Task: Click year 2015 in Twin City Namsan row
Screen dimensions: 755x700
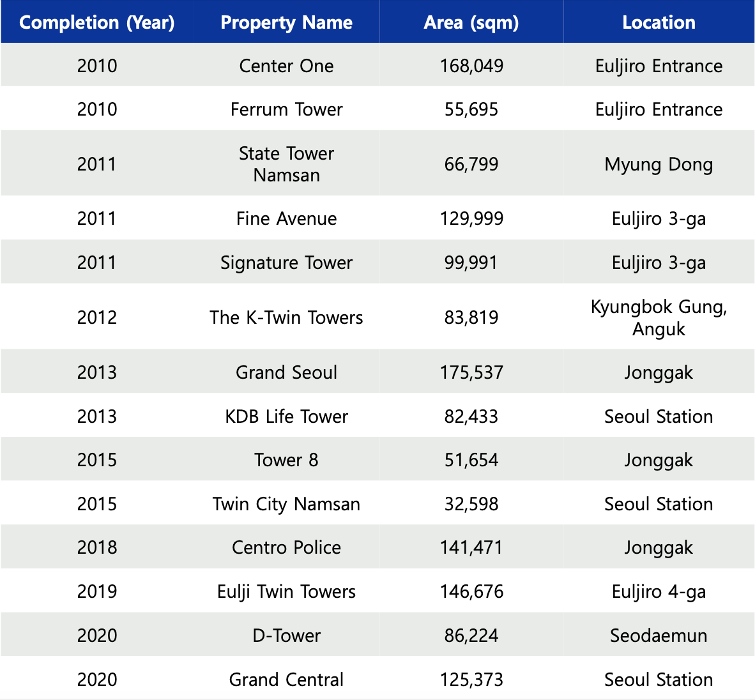Action: 97,505
